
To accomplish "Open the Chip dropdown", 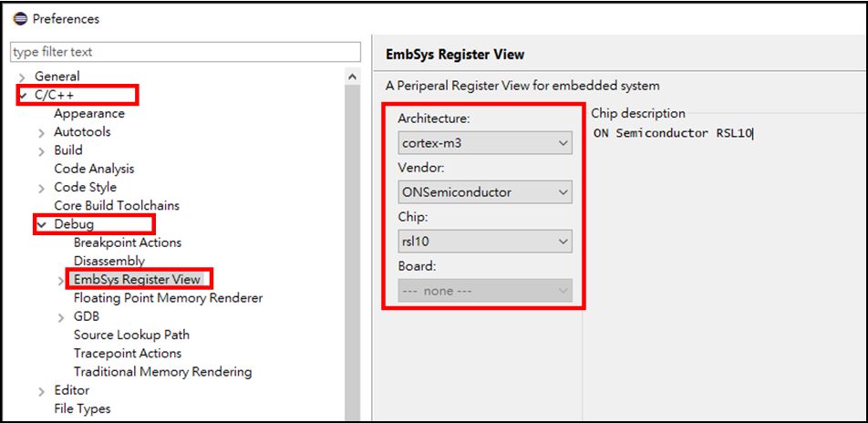I will [486, 242].
